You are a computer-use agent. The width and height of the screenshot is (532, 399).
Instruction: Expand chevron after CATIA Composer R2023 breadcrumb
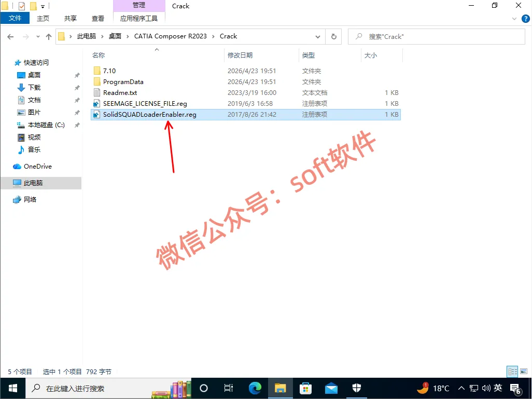(214, 36)
